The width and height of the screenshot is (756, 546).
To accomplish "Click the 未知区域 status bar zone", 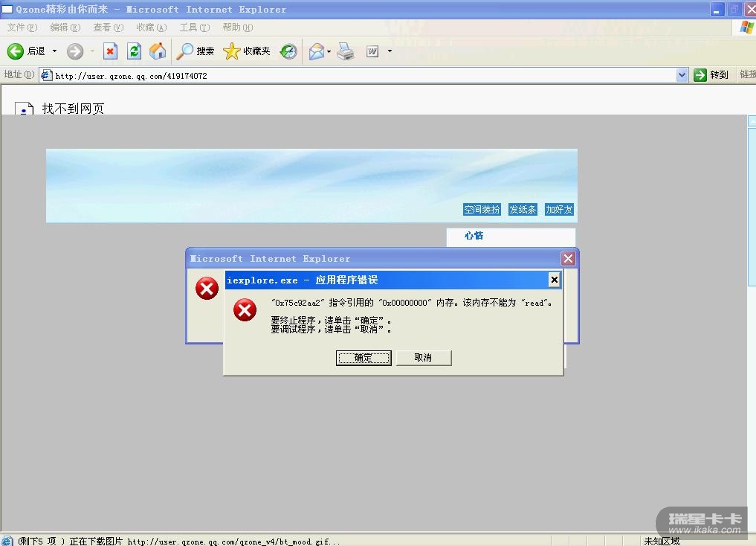I will 662,542.
